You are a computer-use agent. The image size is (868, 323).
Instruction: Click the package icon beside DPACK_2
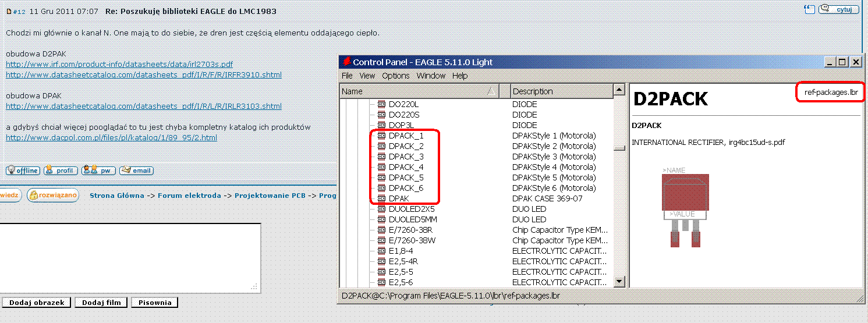tap(382, 146)
